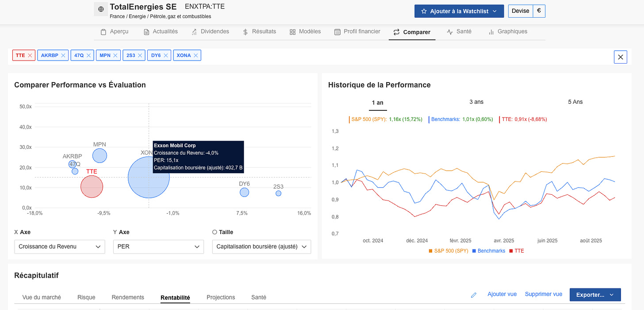Remove the 47Q ticker chip
This screenshot has width=644, height=310.
[x=89, y=55]
